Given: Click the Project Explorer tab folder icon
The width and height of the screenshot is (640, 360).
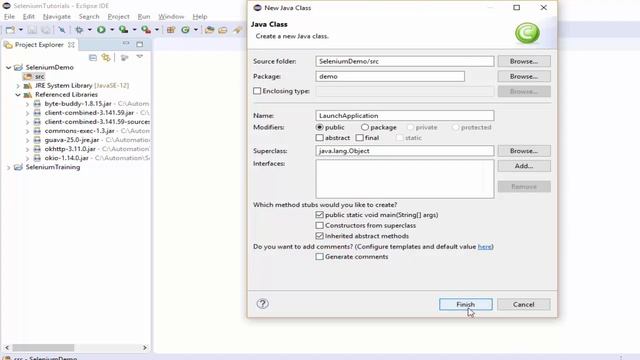Looking at the screenshot, I should [8, 45].
